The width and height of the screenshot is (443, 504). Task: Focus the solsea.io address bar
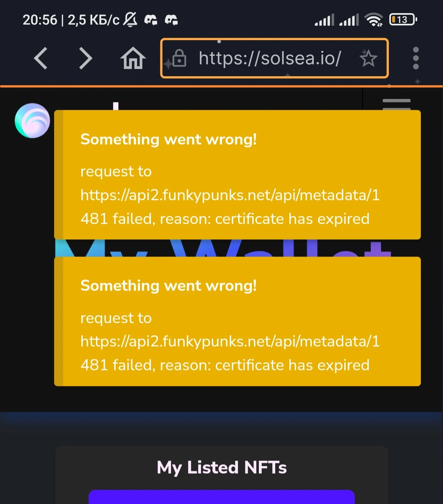coord(274,58)
